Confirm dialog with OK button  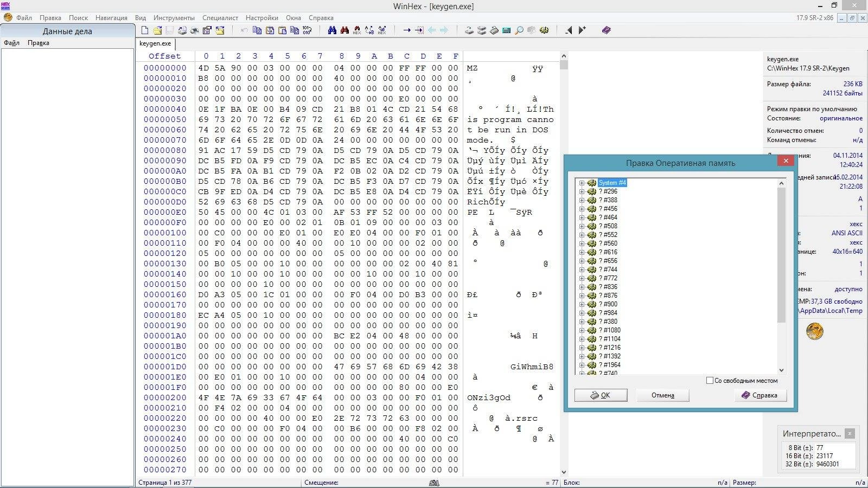tap(601, 395)
